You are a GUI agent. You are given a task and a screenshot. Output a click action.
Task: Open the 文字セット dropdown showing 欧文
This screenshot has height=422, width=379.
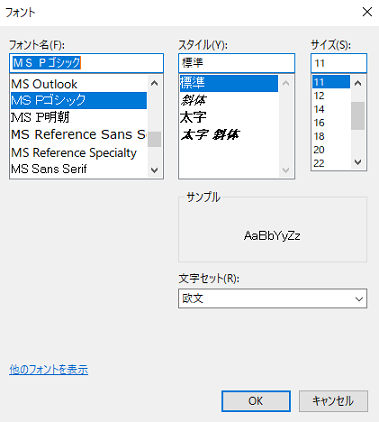272,298
